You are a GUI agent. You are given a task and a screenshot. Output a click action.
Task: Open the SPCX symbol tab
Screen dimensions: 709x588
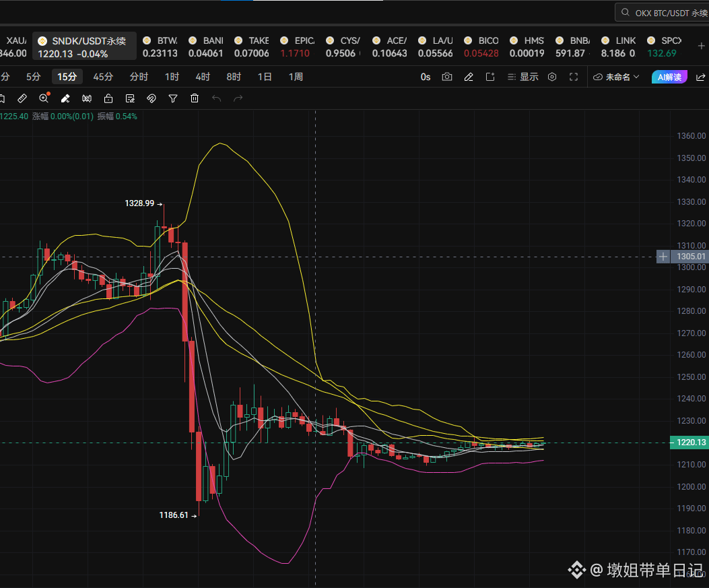click(664, 46)
